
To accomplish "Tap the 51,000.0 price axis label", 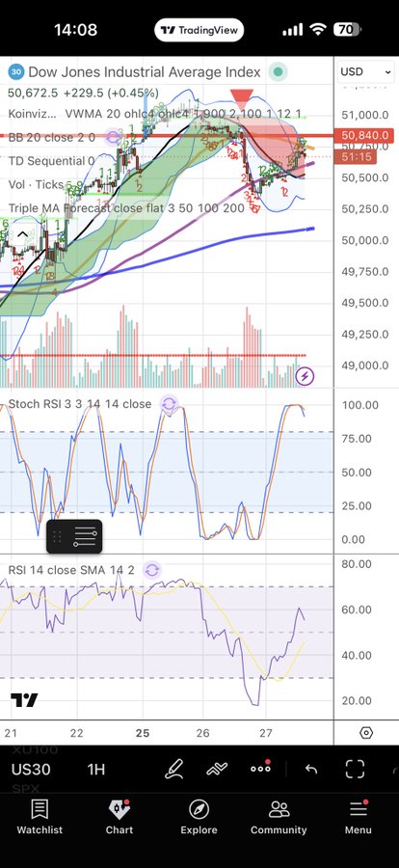I will coord(364,115).
